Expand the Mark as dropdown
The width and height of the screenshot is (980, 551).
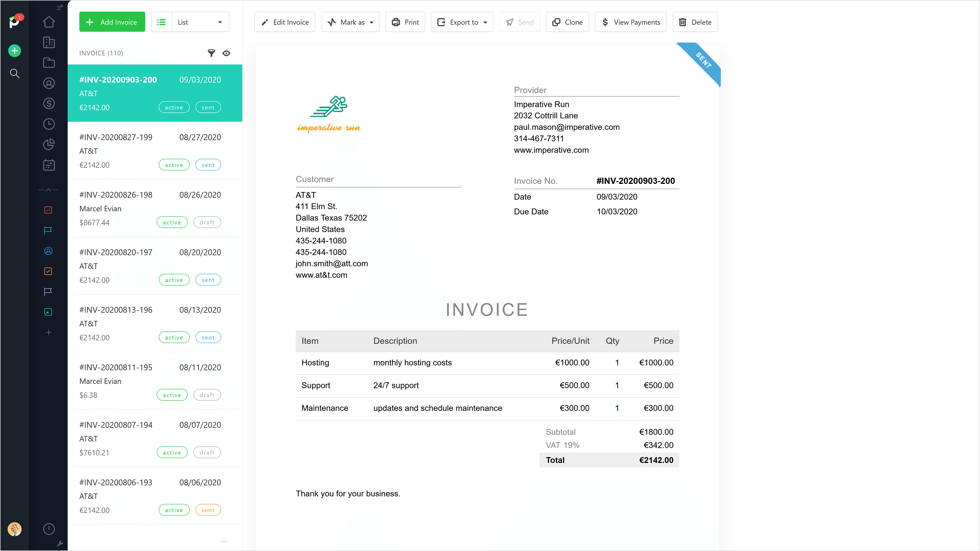pos(350,22)
